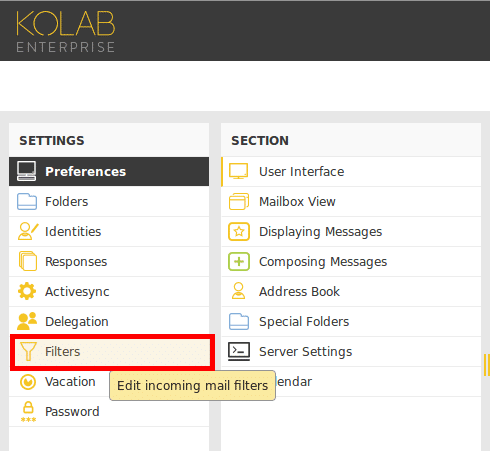Click the Password lock icon

point(28,412)
